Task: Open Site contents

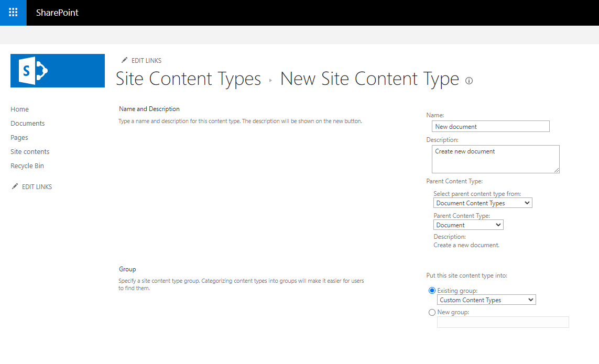Action: point(30,151)
